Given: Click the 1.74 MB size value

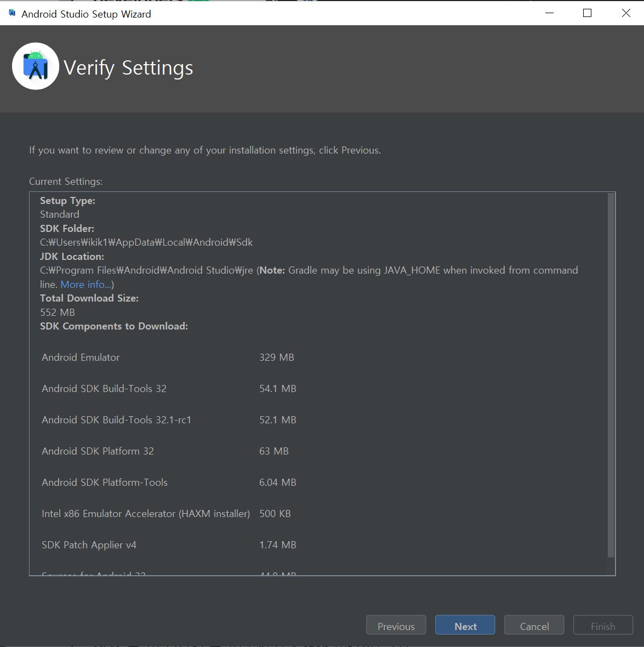Looking at the screenshot, I should coord(278,545).
